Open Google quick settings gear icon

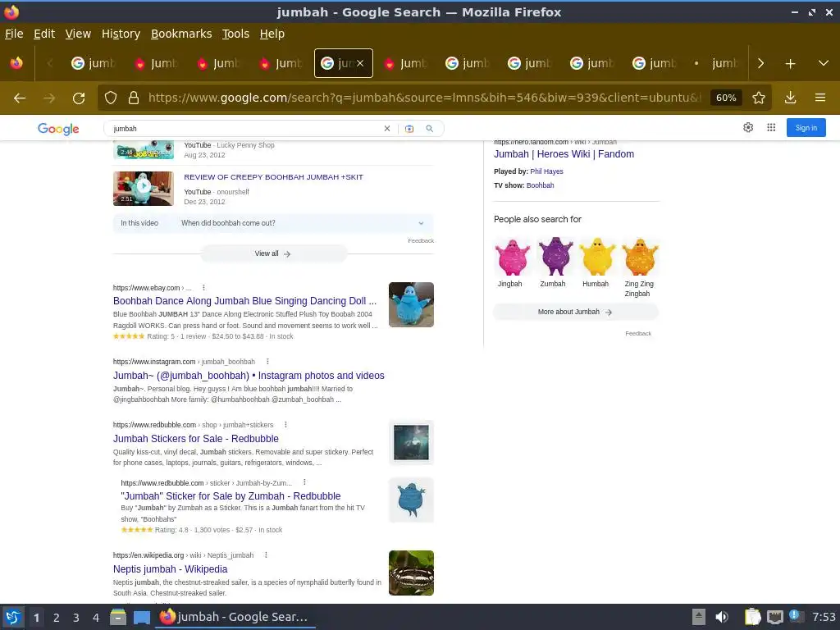tap(748, 127)
